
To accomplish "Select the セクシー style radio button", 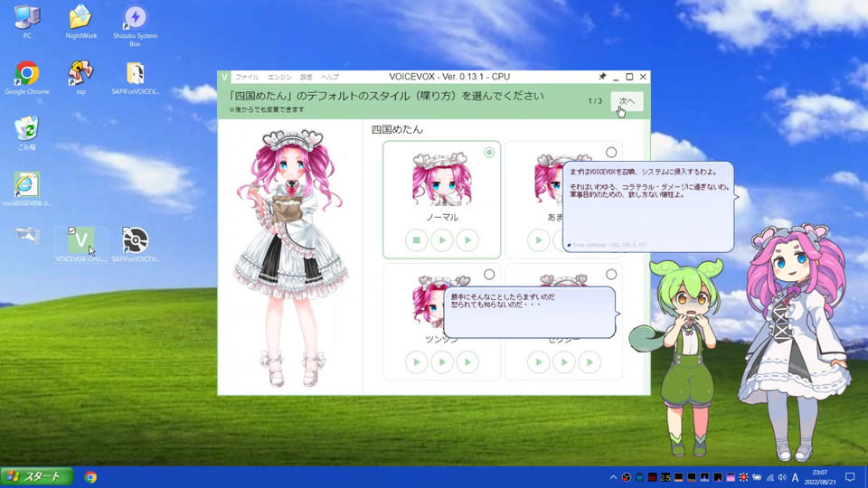I will (x=610, y=275).
